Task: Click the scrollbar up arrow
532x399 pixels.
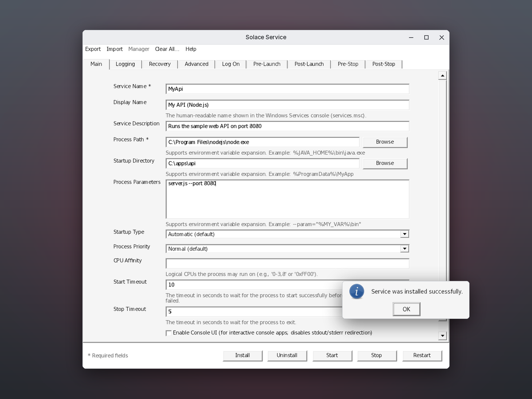Action: click(442, 76)
